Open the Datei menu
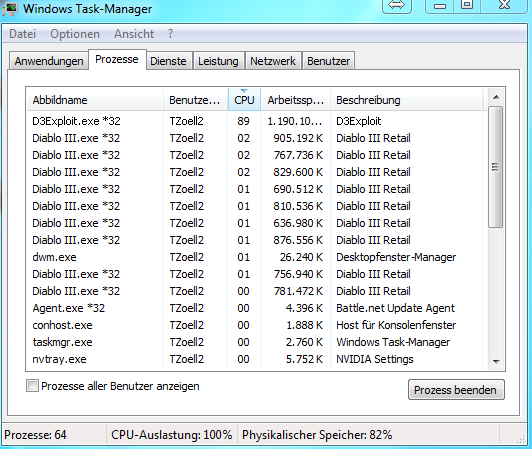The image size is (532, 456). 22,34
